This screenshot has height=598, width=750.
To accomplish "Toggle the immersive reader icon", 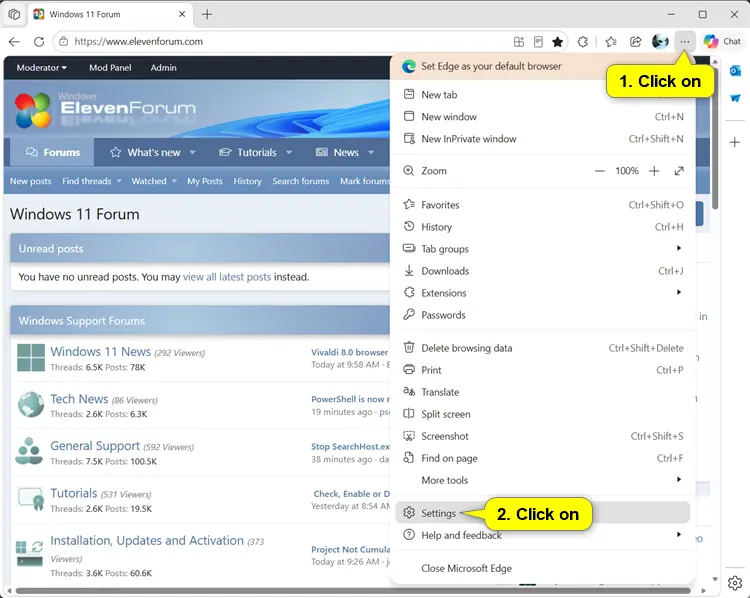I will tap(538, 42).
